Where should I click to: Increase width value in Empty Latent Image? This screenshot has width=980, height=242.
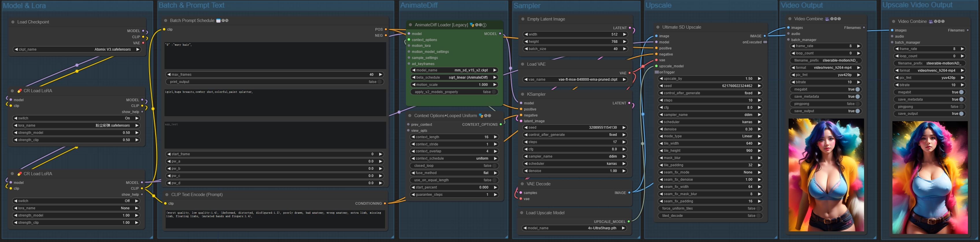(x=624, y=34)
